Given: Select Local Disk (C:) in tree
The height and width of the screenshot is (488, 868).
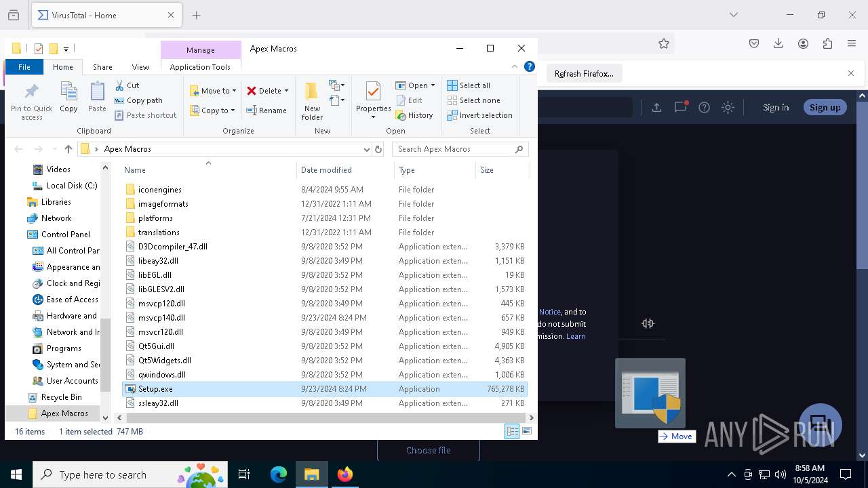Looking at the screenshot, I should [x=72, y=186].
